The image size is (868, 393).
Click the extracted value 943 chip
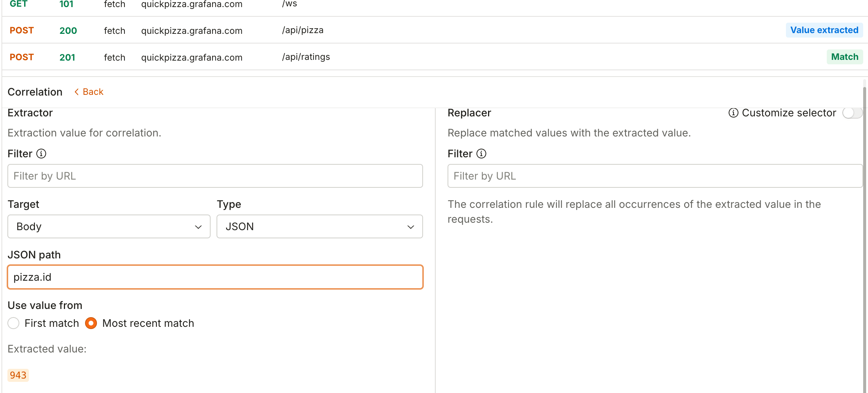click(18, 375)
